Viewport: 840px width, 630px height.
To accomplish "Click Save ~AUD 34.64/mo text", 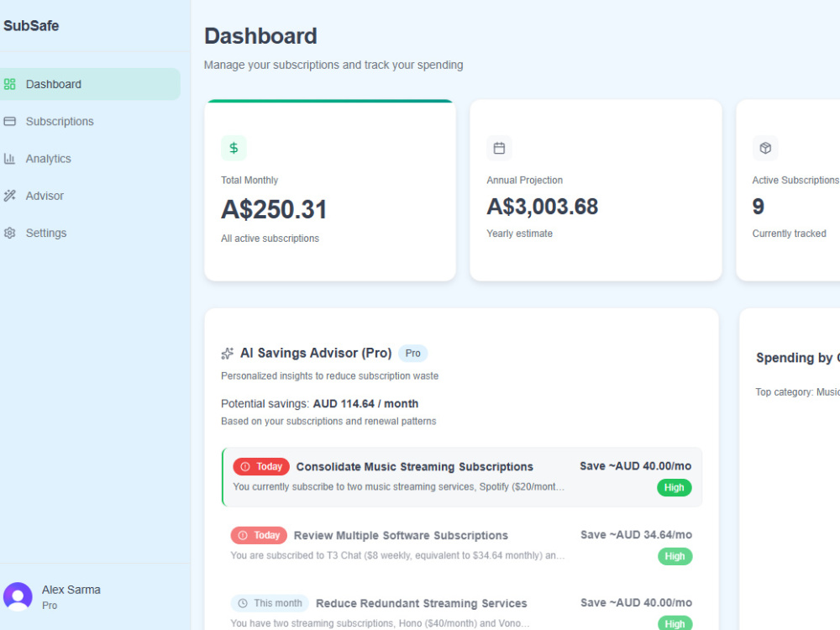I will [636, 534].
